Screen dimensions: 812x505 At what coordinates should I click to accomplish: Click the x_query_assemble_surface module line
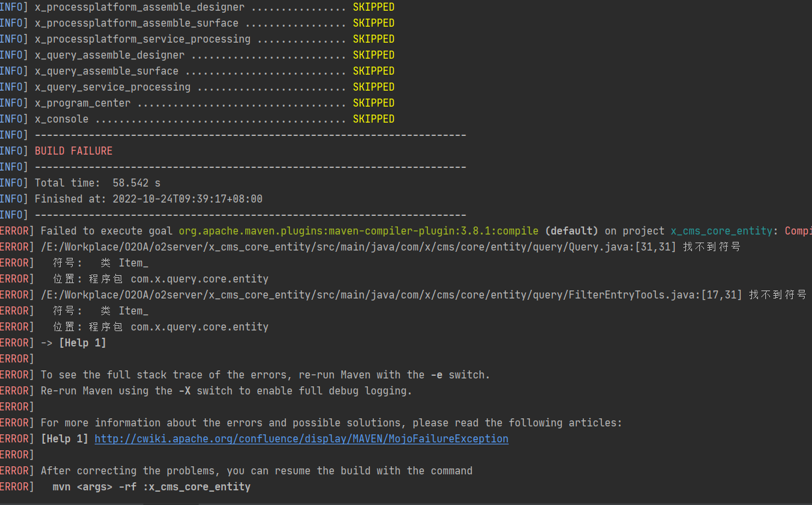coord(213,71)
